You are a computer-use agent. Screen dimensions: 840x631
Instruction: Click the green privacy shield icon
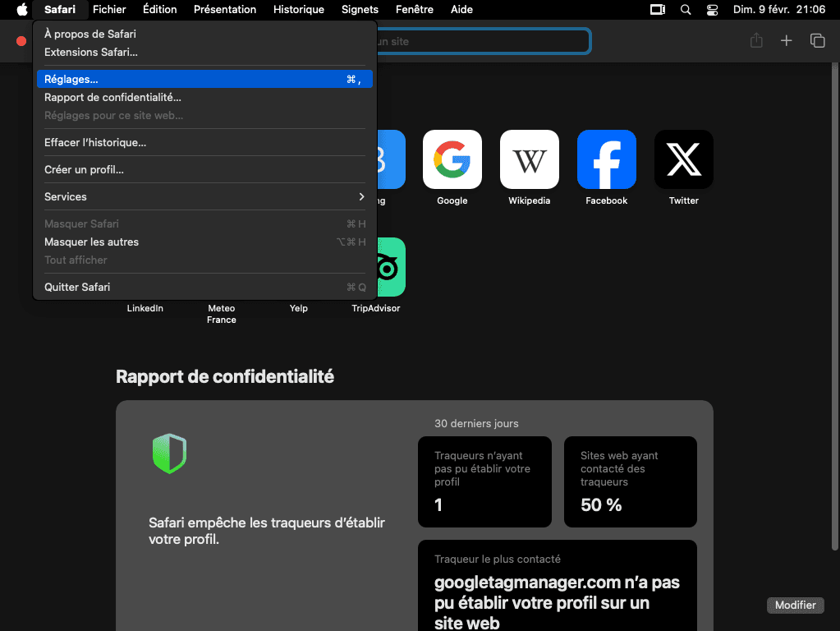pyautogui.click(x=169, y=454)
